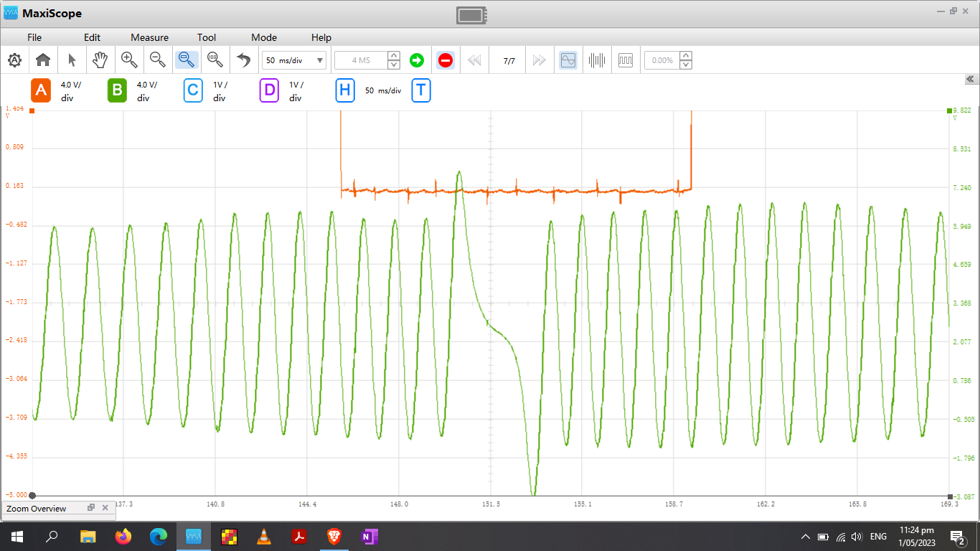980x551 pixels.
Task: Open the Mode menu
Action: click(264, 37)
